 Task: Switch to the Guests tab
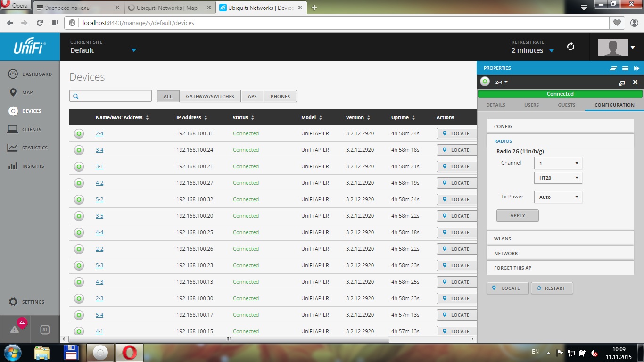pos(567,105)
